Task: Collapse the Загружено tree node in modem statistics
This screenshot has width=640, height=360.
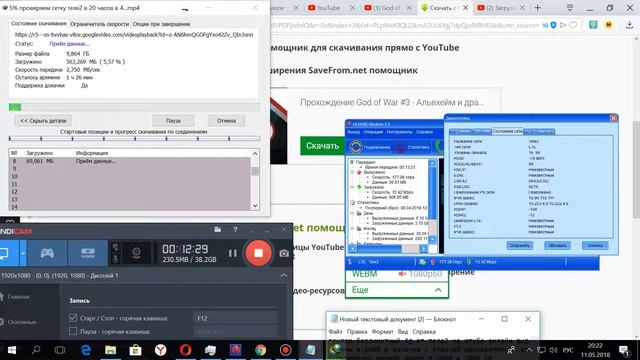Action: [352, 187]
